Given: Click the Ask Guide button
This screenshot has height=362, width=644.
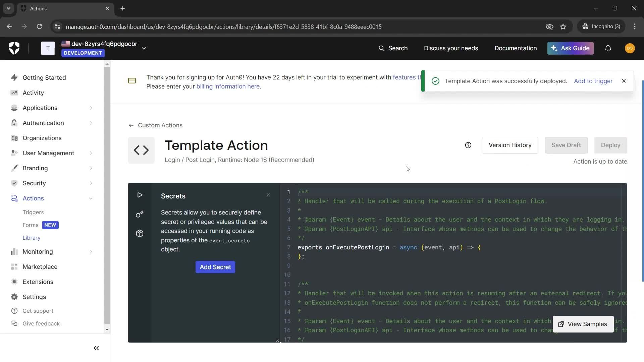Looking at the screenshot, I should pos(570,48).
